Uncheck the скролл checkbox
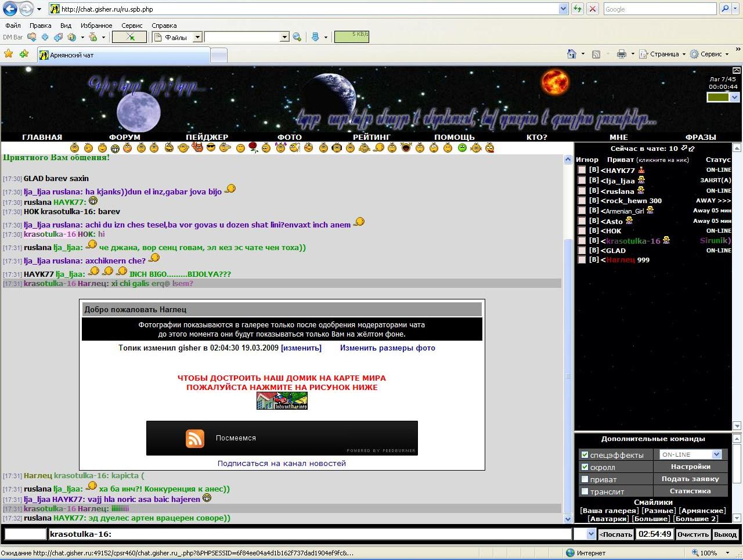This screenshot has width=743, height=560. pyautogui.click(x=585, y=467)
